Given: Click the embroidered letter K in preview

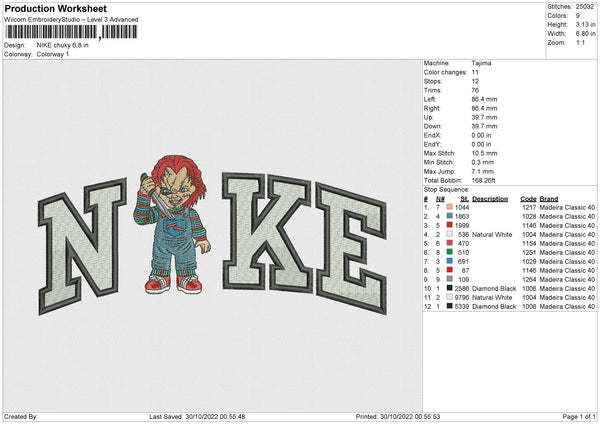Looking at the screenshot, I should (266, 232).
